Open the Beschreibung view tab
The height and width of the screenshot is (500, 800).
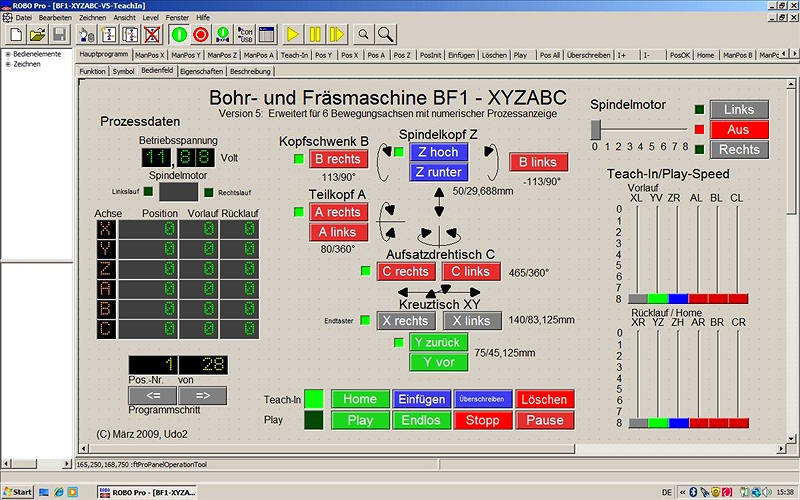coord(250,71)
